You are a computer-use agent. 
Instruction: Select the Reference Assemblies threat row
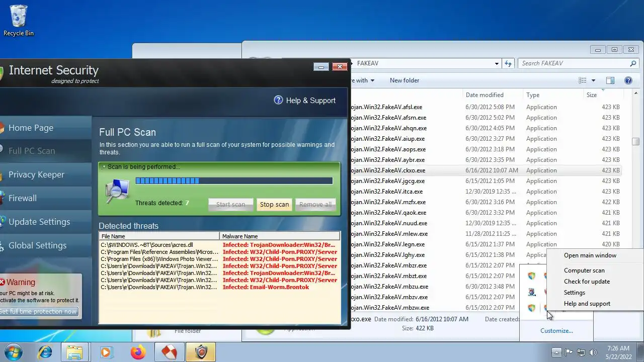click(x=219, y=252)
